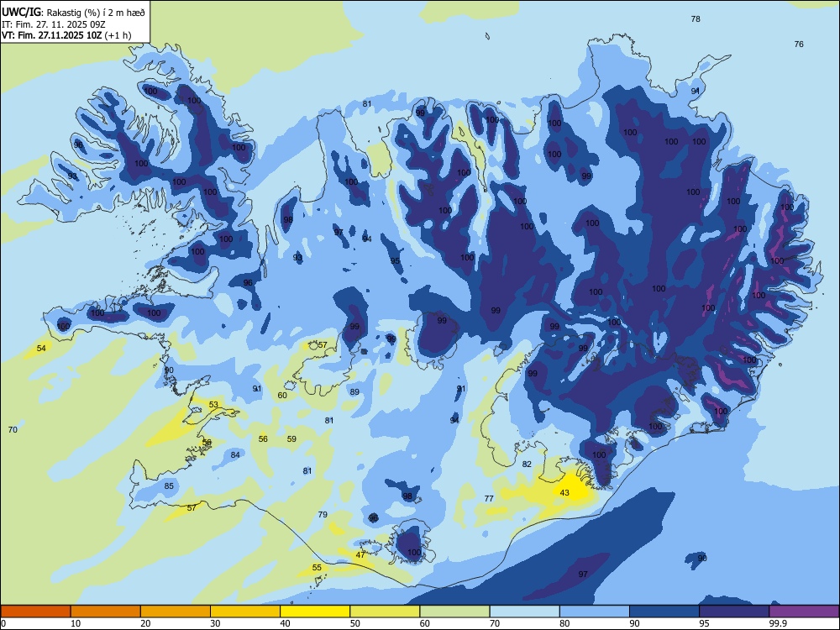Pick the light blue 80–90 legend swatch
Image resolution: width=840 pixels, height=630 pixels.
pyautogui.click(x=595, y=612)
